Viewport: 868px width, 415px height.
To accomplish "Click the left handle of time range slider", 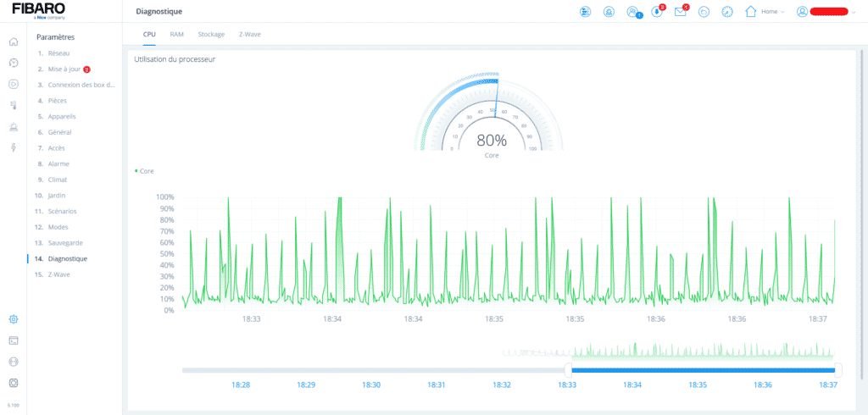I will pos(567,370).
